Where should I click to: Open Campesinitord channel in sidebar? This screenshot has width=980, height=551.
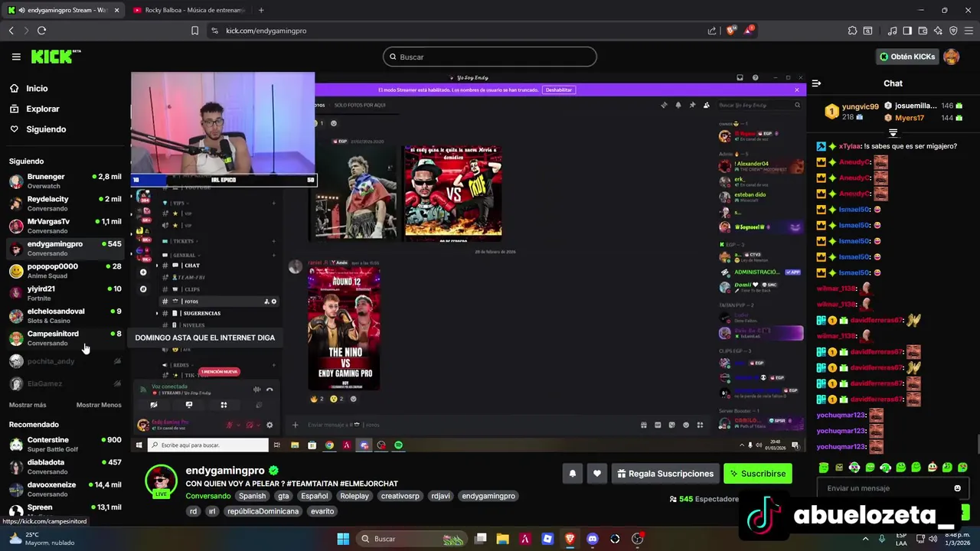[65, 337]
